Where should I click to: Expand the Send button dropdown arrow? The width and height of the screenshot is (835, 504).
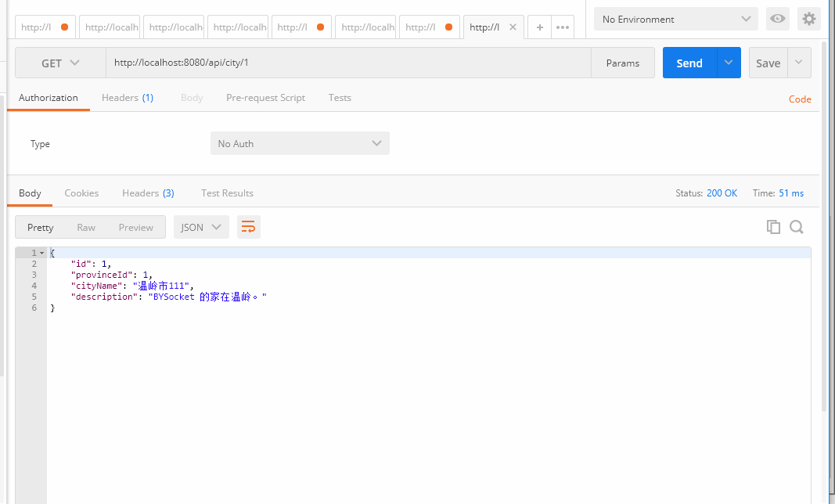click(x=729, y=63)
